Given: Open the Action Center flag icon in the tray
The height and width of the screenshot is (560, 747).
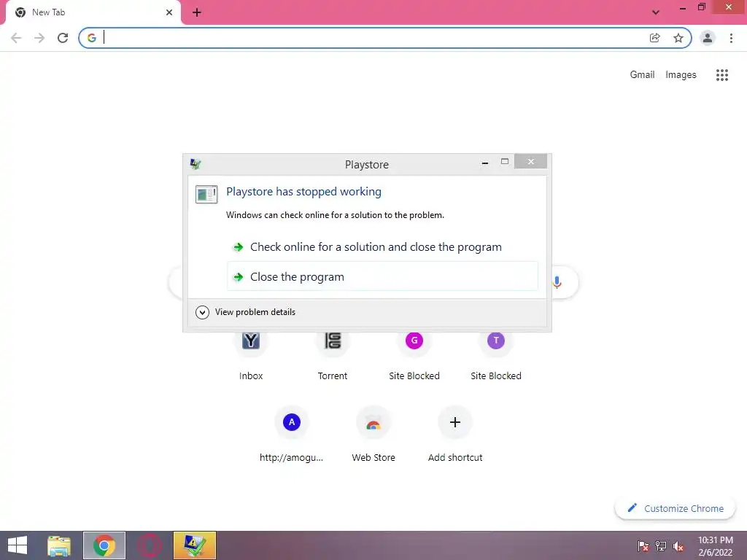Looking at the screenshot, I should pos(643,546).
